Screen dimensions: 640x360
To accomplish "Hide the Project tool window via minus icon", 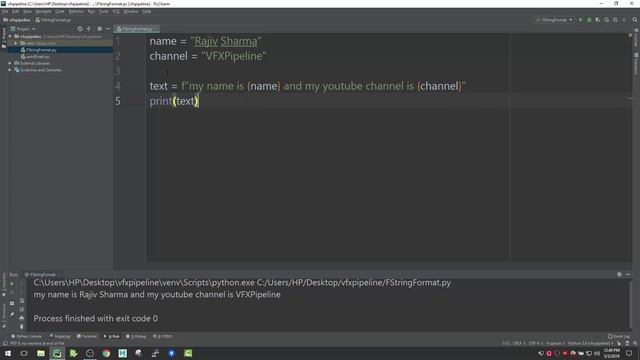I will coord(108,29).
